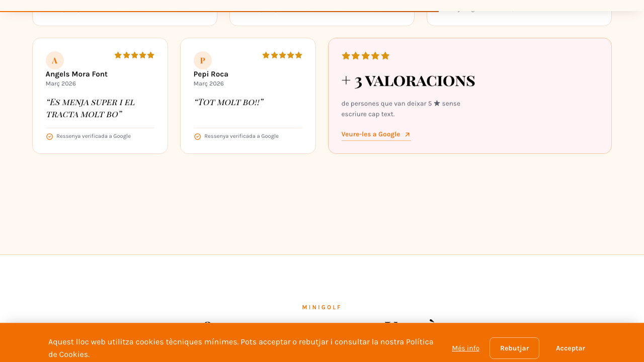Click the cookie notice message text
This screenshot has width=644, height=362.
pyautogui.click(x=241, y=348)
